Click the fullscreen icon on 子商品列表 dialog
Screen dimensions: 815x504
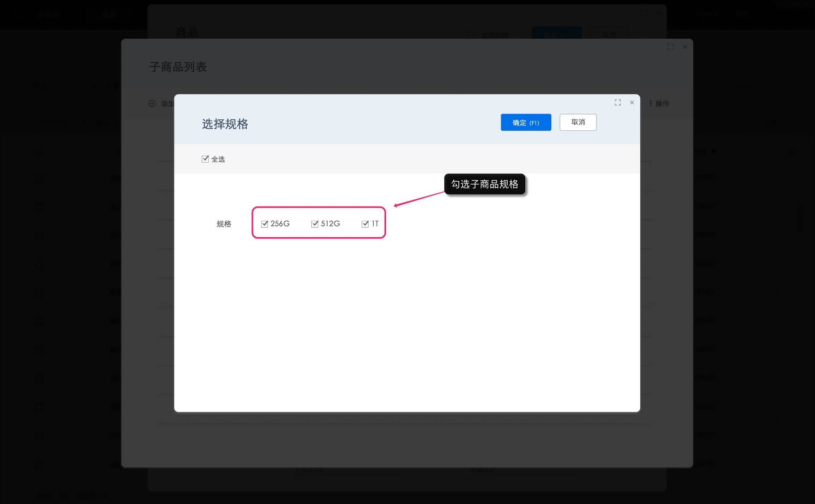[x=671, y=47]
